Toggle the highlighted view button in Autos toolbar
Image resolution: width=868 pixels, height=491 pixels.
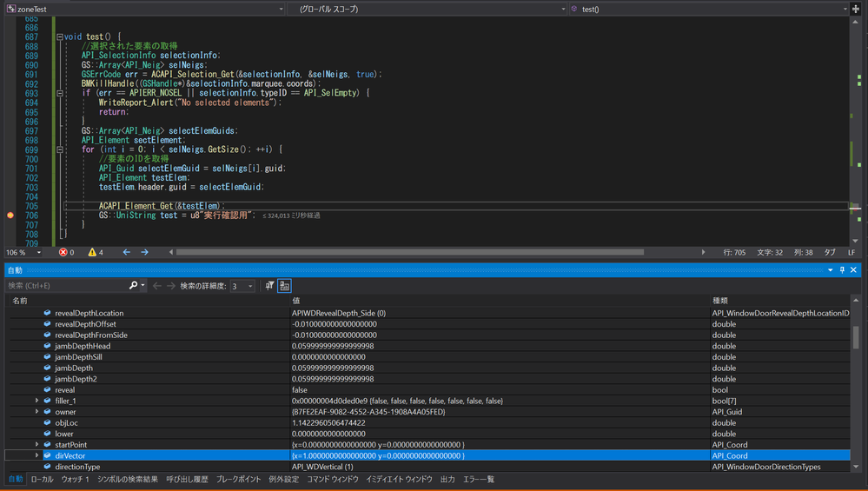[284, 286]
